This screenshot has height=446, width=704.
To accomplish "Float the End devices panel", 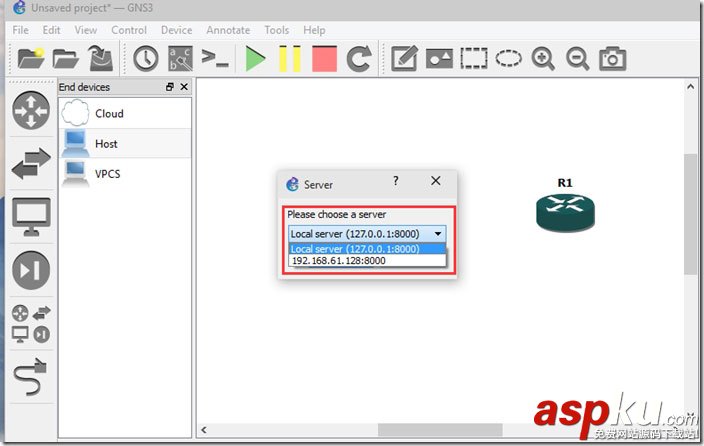I will 170,87.
